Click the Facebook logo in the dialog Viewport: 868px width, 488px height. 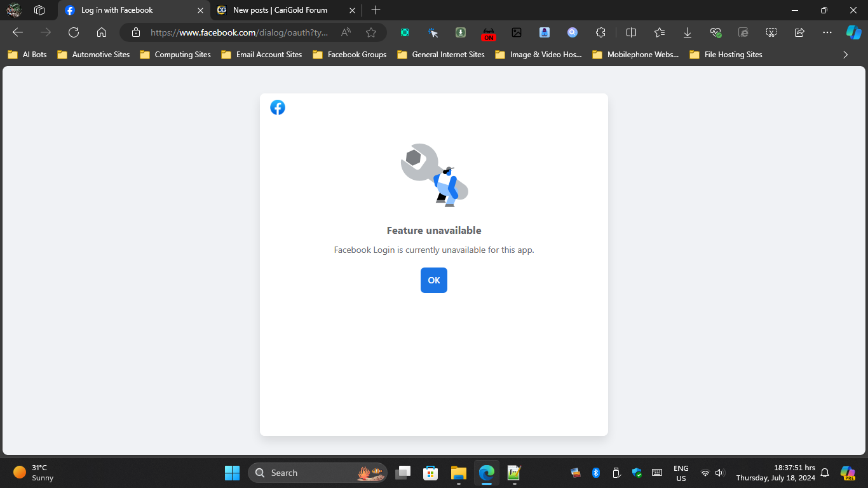(278, 107)
